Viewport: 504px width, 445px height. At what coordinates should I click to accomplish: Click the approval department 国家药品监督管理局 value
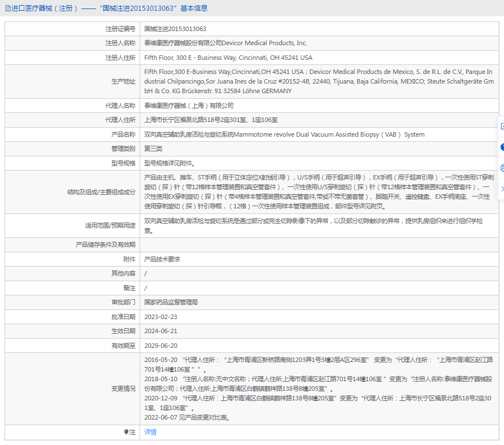(171, 302)
